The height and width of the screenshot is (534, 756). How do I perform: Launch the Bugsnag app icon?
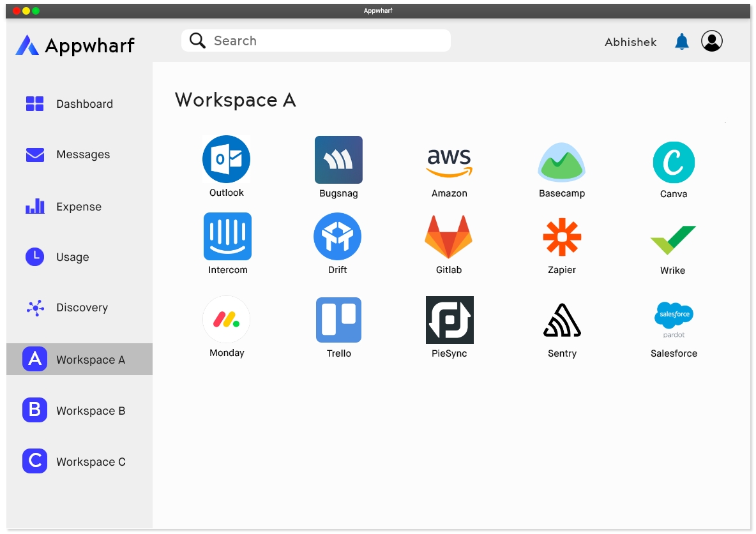[x=338, y=159]
